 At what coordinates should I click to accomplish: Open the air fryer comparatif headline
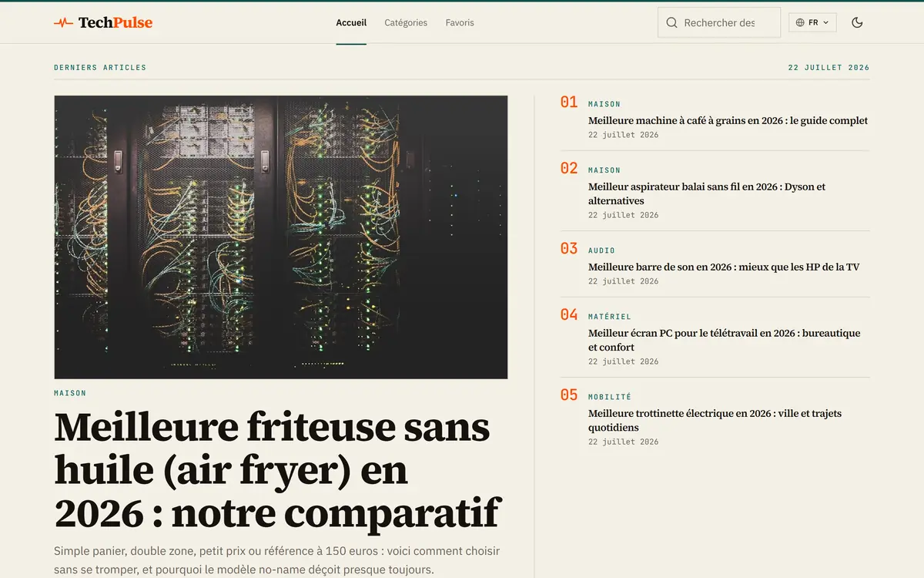point(278,470)
